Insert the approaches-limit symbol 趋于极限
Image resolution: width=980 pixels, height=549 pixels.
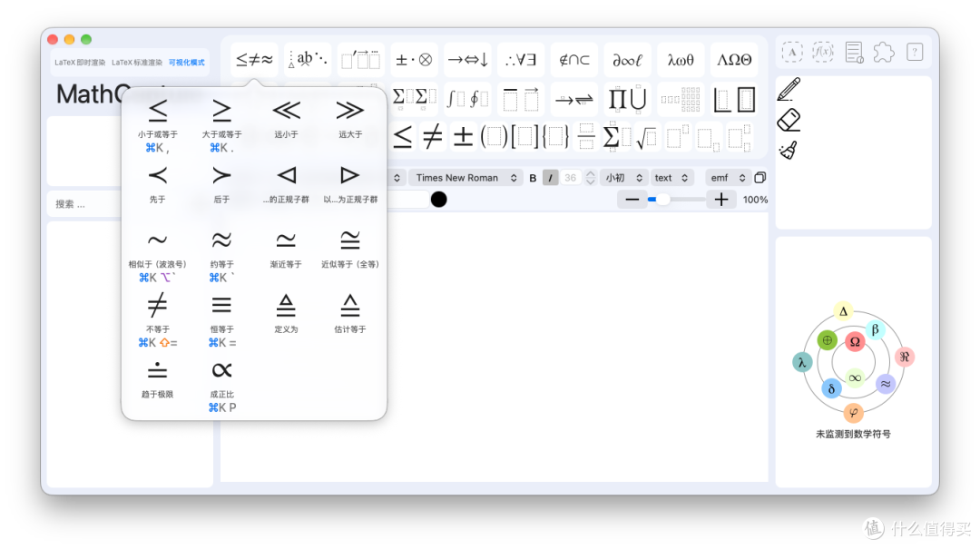pos(158,370)
